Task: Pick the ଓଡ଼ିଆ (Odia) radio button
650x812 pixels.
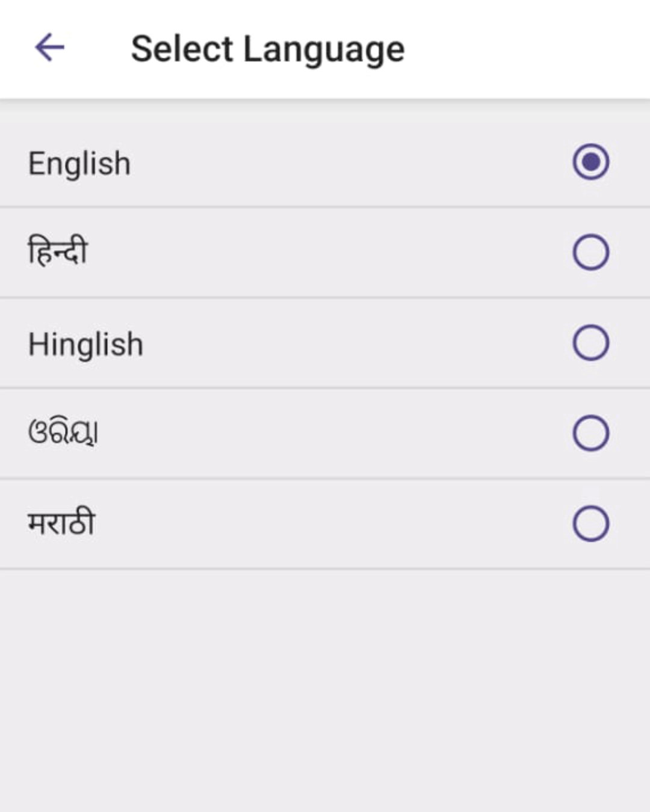Action: tap(590, 432)
